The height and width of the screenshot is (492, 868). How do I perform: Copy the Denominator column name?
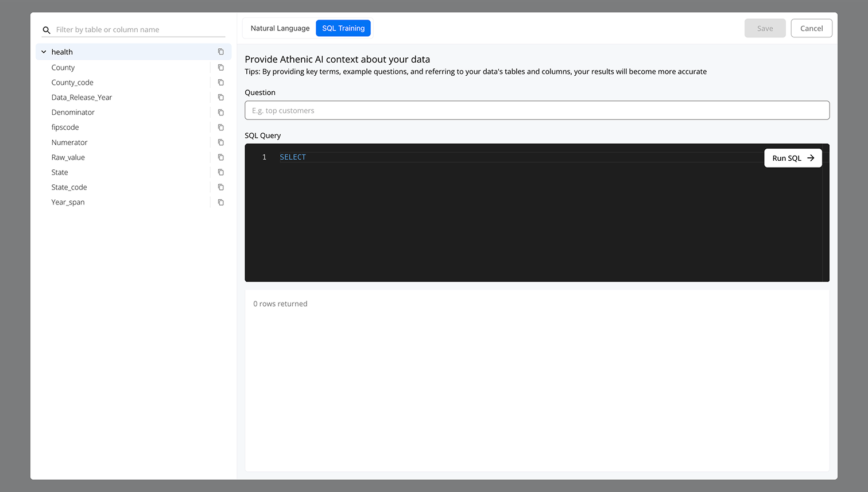(x=220, y=113)
